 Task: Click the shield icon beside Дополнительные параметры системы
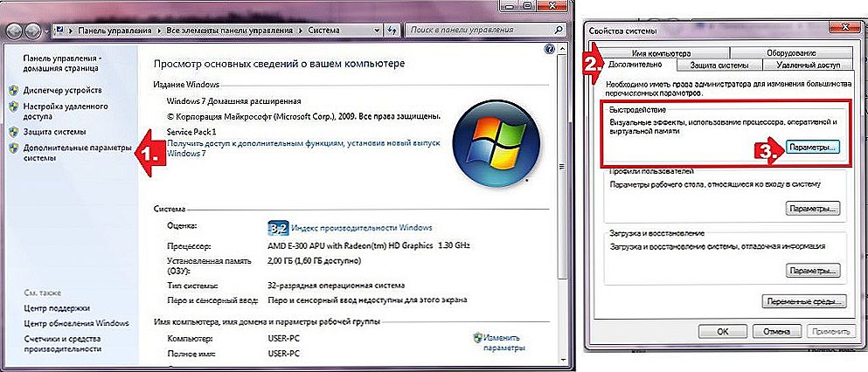[x=14, y=148]
